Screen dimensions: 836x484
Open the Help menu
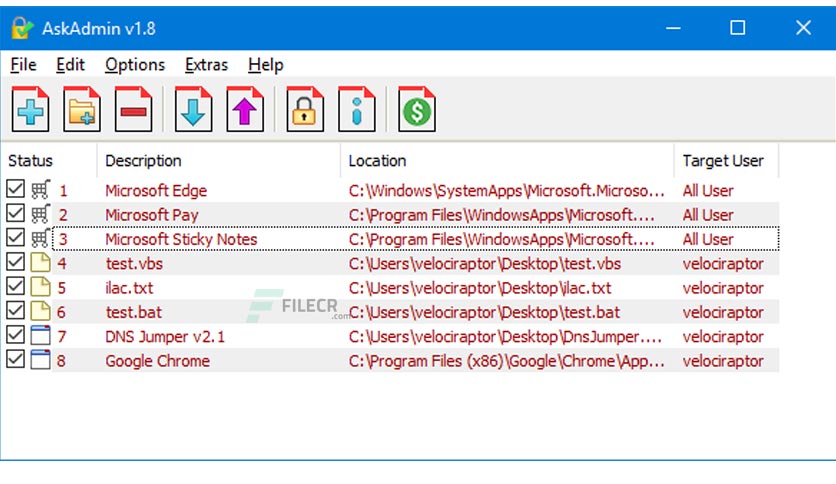(266, 64)
